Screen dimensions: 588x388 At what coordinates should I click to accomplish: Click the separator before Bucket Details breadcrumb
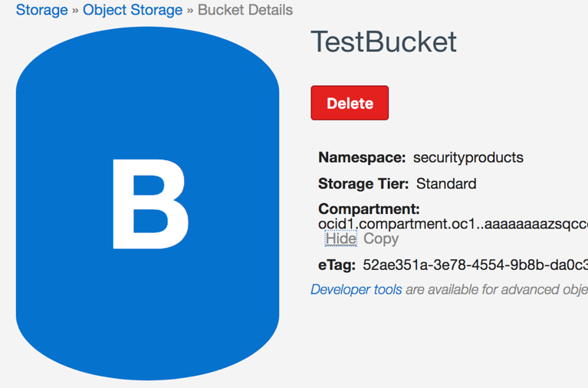190,11
